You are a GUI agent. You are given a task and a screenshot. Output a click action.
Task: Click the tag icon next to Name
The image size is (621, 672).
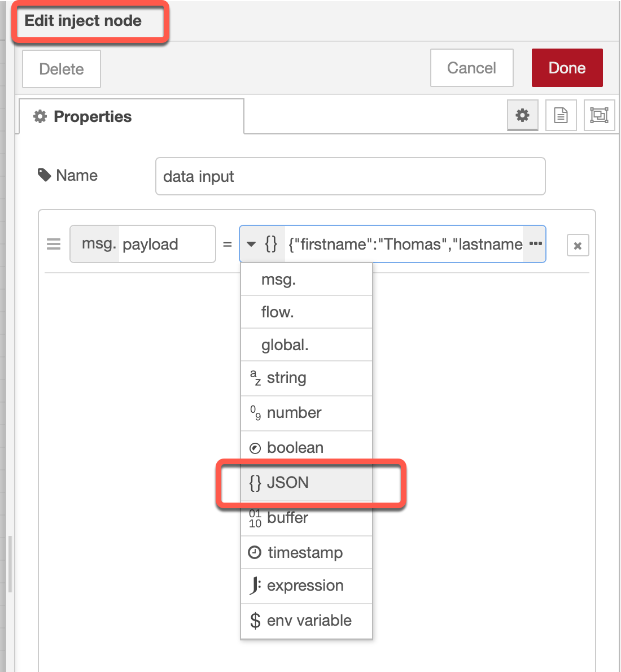pos(45,174)
